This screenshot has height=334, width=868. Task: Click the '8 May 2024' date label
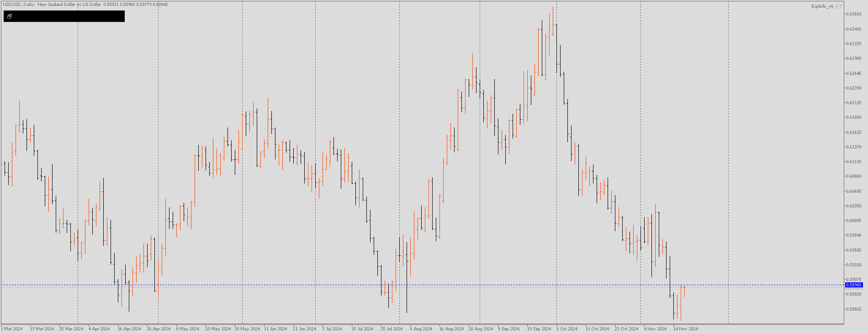pyautogui.click(x=188, y=329)
